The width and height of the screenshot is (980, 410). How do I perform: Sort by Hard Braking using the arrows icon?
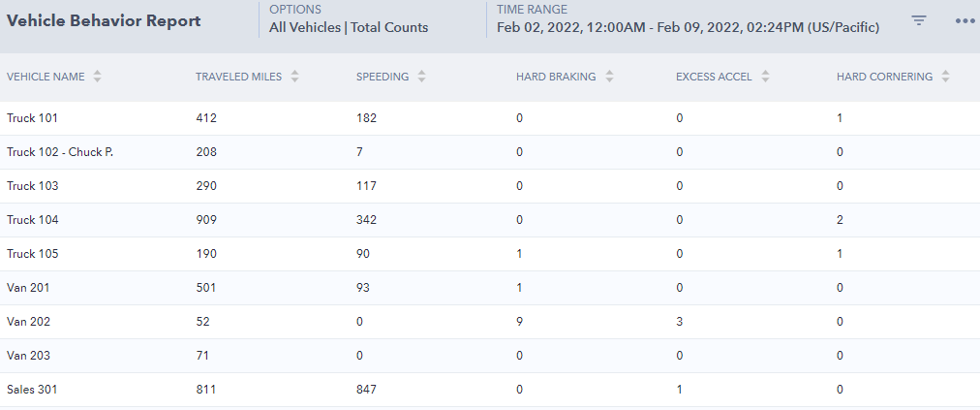click(609, 77)
